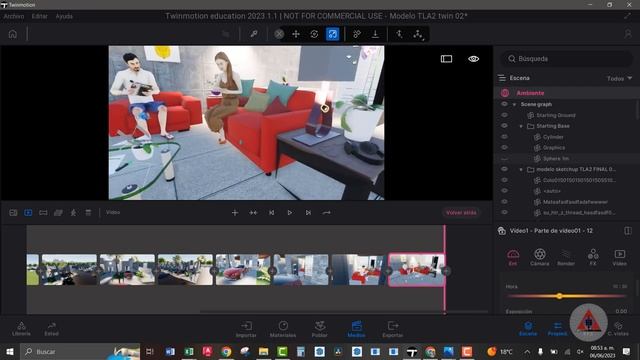
Task: Select the Starting Ground tree item
Action: (556, 116)
